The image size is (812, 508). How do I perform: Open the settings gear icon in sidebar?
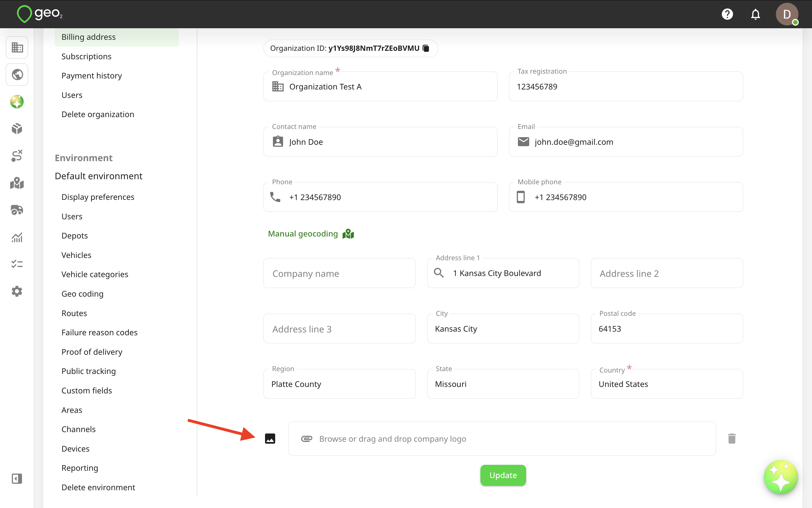[x=17, y=291]
